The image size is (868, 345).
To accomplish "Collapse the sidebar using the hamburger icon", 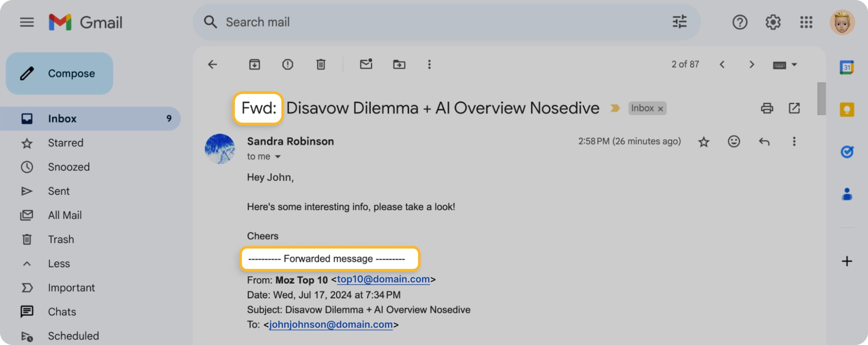I will pos(27,22).
